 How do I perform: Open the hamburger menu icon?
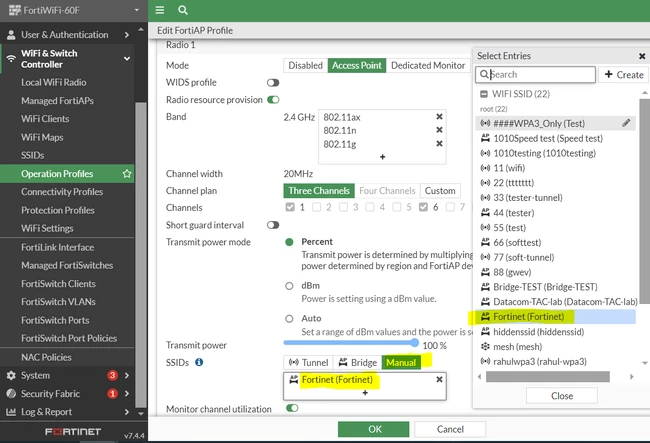tap(160, 10)
